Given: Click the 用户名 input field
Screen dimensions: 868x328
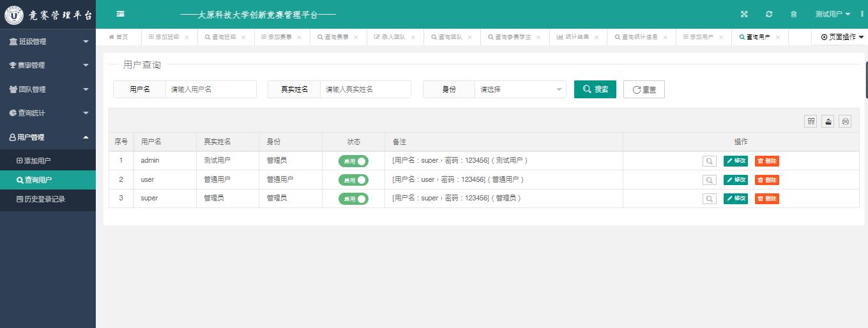Looking at the screenshot, I should pos(210,89).
